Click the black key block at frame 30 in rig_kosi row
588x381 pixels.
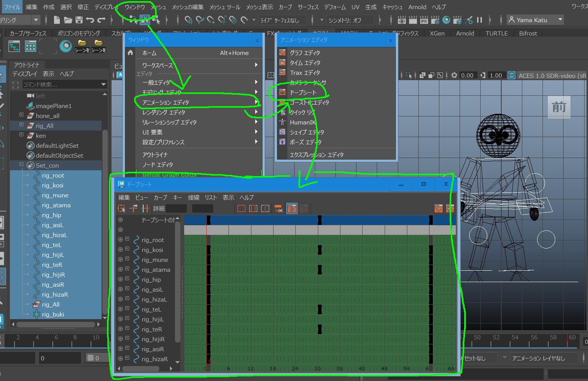point(319,250)
